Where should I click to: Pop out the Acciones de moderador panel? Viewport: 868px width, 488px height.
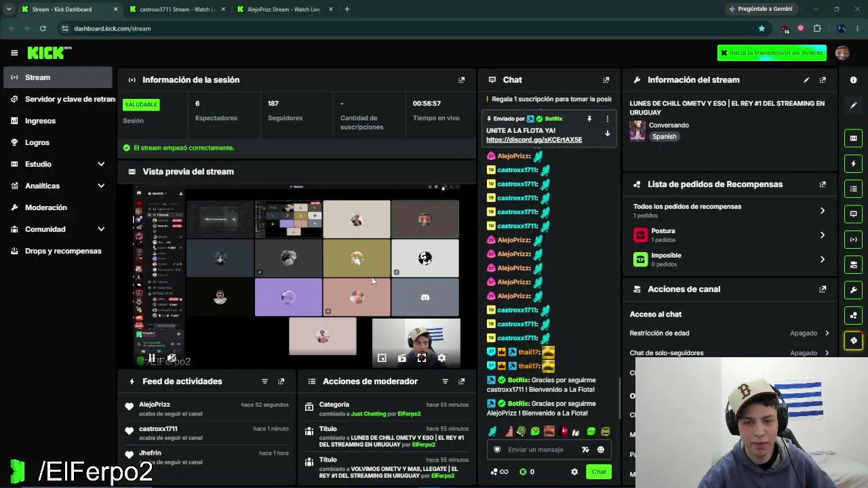[462, 382]
